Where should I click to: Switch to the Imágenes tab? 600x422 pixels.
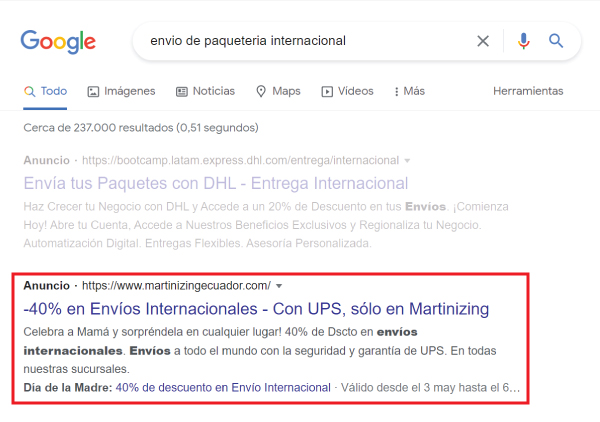(121, 91)
